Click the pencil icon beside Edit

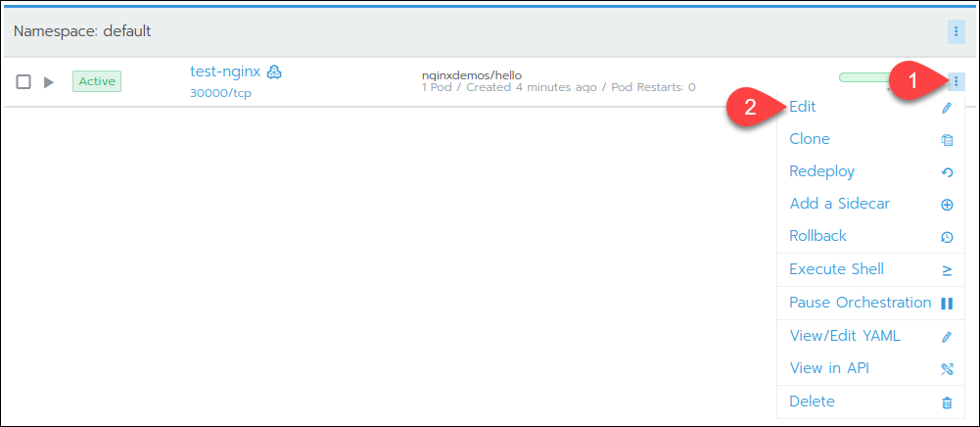pyautogui.click(x=947, y=108)
